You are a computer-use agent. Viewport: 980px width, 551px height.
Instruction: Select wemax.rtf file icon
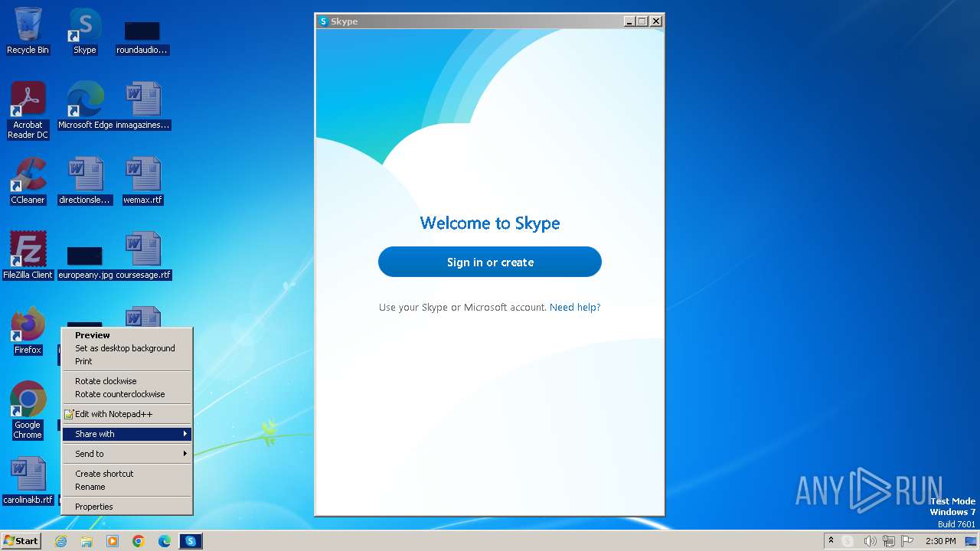[x=143, y=181]
